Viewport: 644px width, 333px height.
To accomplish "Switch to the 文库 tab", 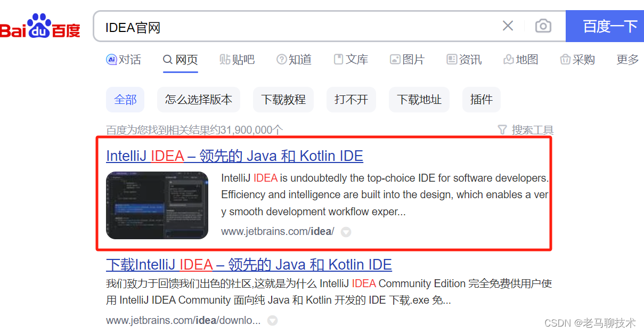I will 351,60.
